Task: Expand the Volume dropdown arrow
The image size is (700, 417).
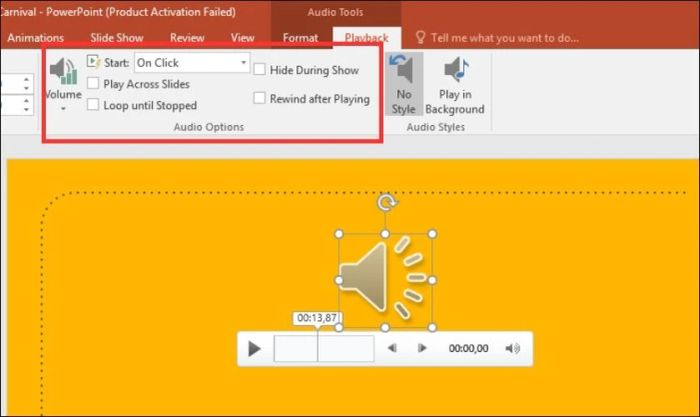Action: [62, 108]
